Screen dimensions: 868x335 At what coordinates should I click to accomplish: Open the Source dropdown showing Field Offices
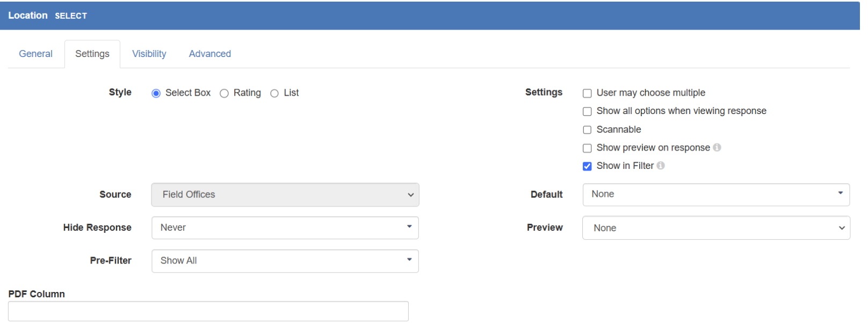point(285,195)
